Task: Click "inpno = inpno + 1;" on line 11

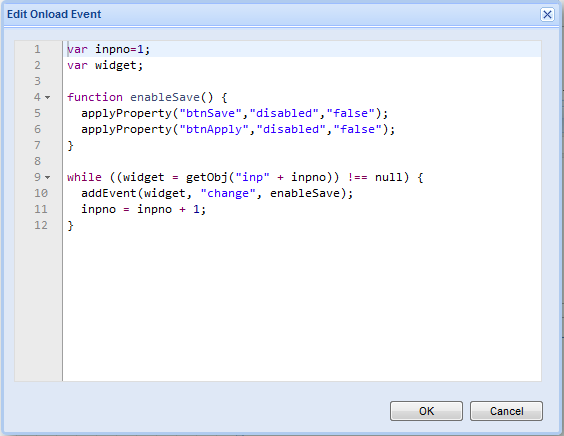Action: pos(144,209)
